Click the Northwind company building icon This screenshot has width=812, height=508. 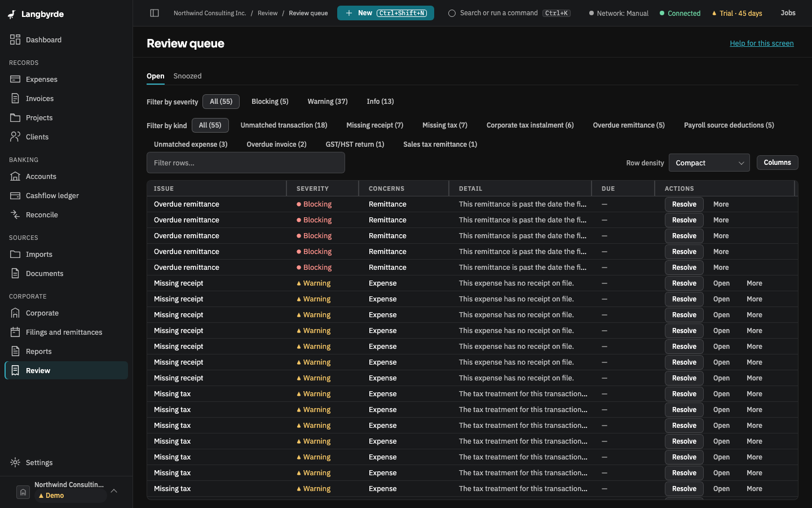[x=23, y=492]
